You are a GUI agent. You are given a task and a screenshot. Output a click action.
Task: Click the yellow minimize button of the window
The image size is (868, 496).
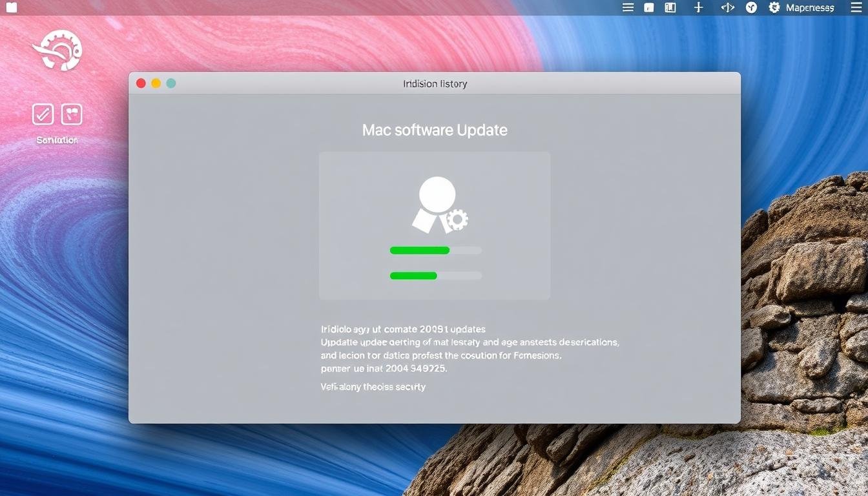point(156,83)
